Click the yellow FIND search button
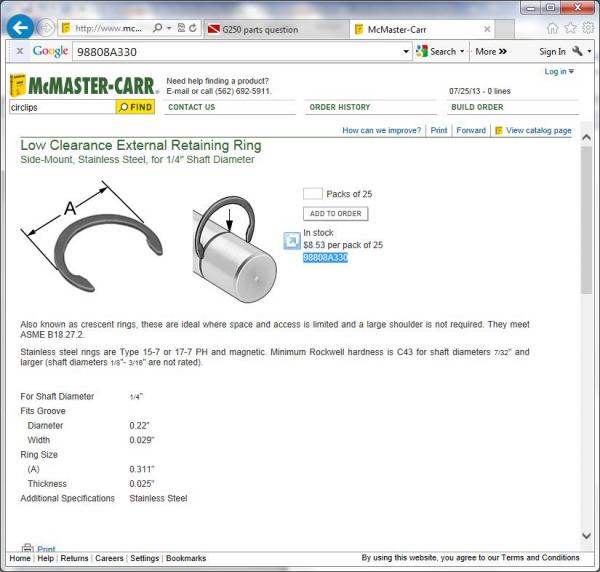This screenshot has width=600, height=572. coord(135,107)
